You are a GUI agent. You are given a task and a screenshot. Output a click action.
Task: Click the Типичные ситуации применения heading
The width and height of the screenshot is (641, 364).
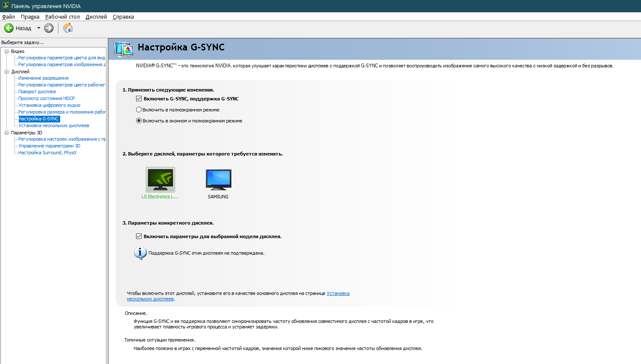point(159,340)
